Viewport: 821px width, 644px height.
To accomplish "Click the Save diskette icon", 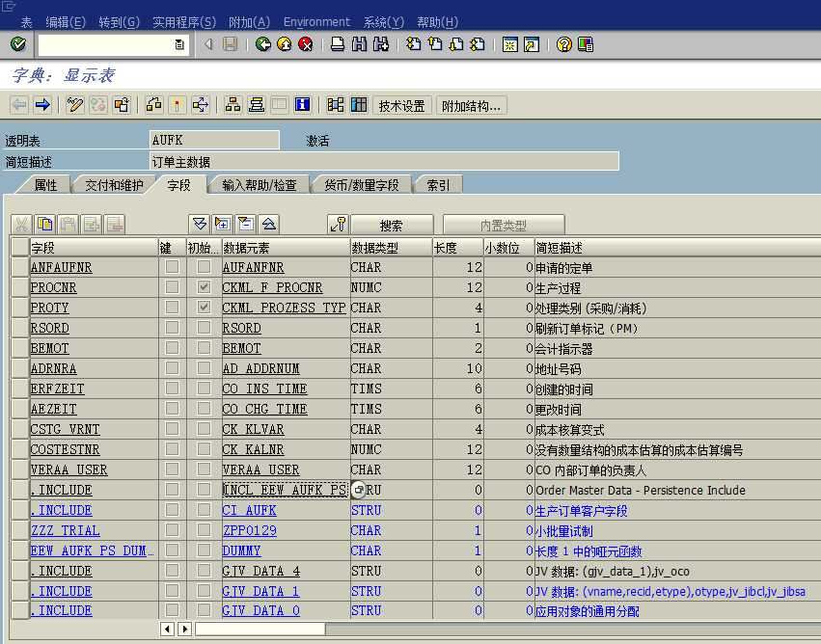I will (x=231, y=44).
